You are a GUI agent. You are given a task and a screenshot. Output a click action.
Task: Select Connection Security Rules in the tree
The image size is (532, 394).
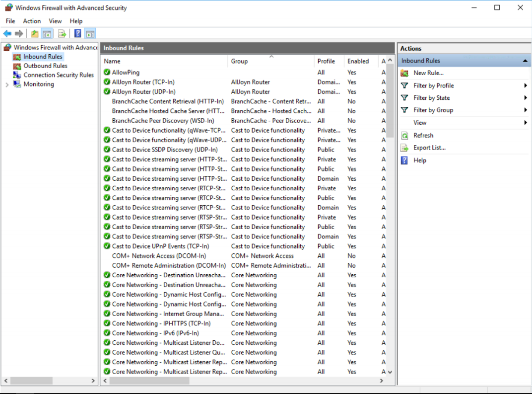59,75
